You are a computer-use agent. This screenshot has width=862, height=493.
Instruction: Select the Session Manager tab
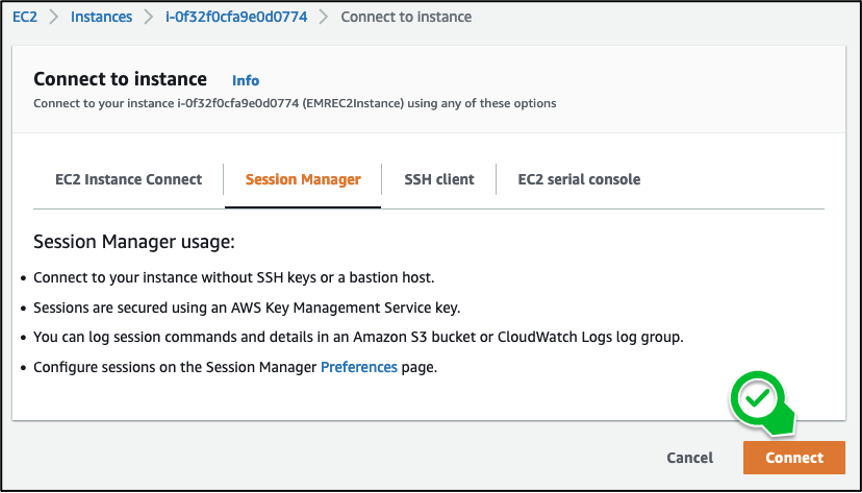point(303,180)
